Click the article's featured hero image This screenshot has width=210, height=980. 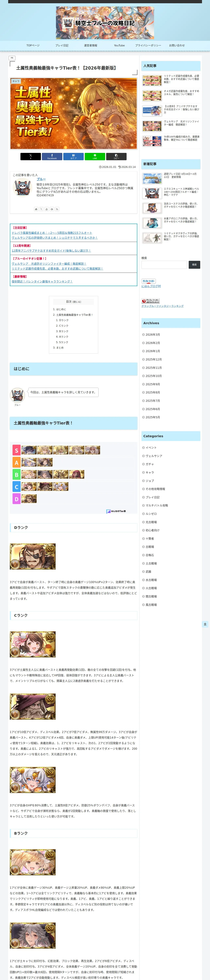point(74,114)
